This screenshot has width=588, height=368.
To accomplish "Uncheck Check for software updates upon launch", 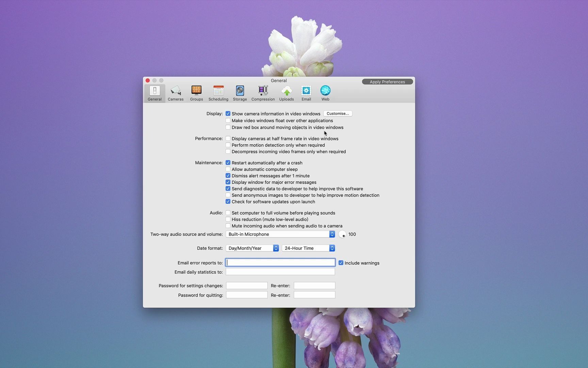I will click(x=228, y=201).
